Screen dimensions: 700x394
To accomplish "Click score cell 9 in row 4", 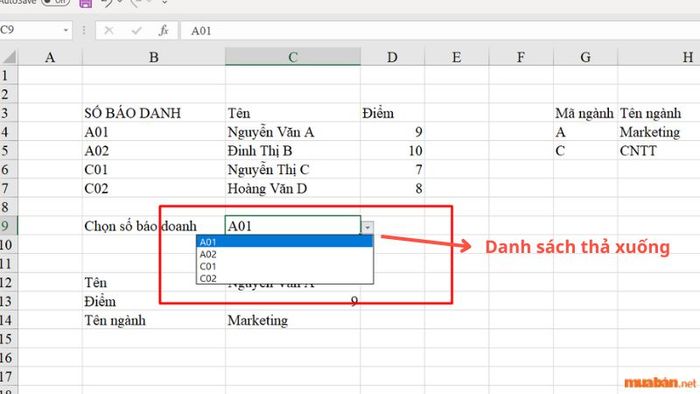I will 392,132.
